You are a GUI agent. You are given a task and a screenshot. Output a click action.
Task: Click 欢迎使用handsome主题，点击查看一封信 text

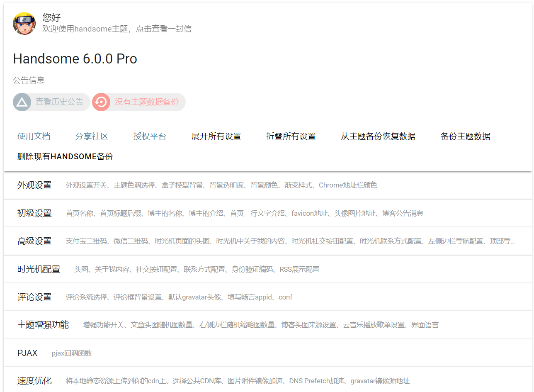pos(117,29)
